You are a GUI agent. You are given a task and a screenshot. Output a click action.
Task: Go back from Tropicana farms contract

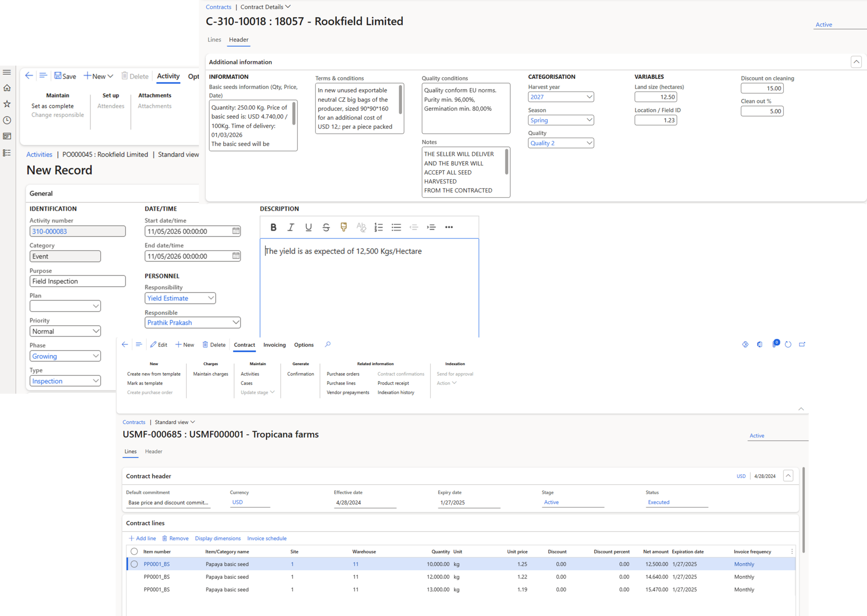click(x=124, y=345)
